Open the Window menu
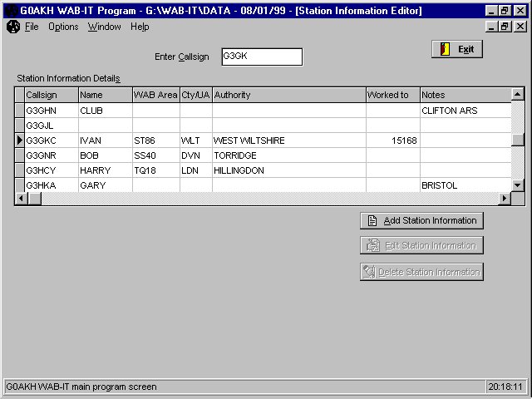The image size is (532, 399). [104, 27]
